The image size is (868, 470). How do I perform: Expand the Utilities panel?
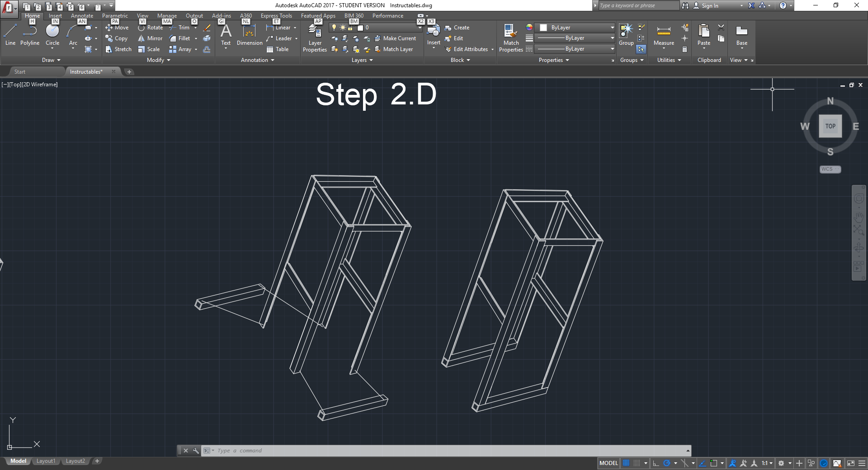669,60
